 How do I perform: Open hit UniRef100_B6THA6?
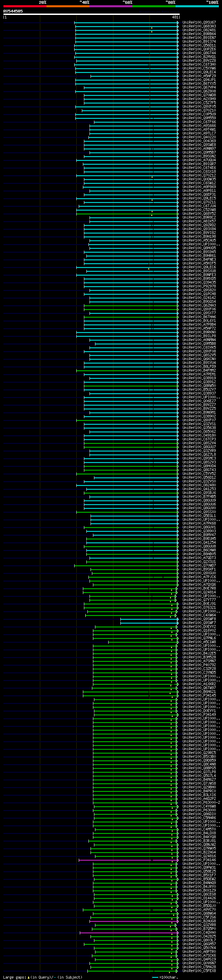(x=199, y=317)
